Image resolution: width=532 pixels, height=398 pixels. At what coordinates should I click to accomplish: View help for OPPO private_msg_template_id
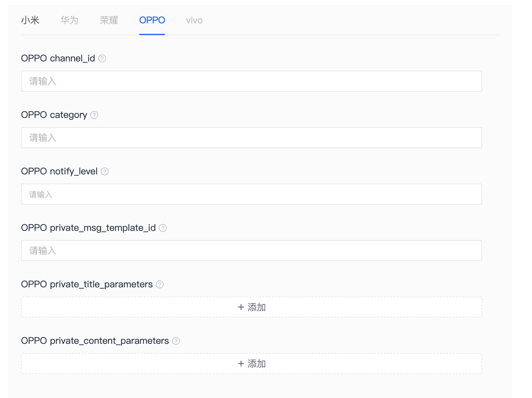tap(163, 228)
